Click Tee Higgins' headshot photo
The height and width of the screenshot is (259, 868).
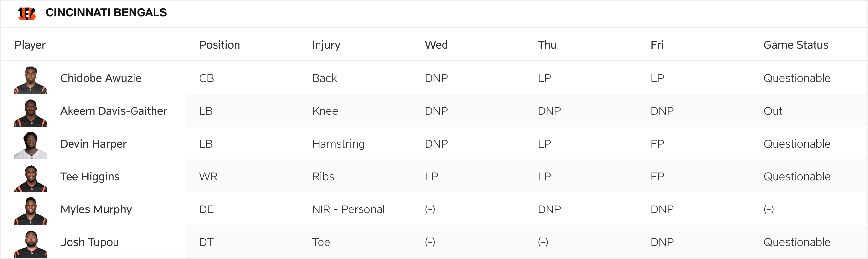tap(31, 178)
